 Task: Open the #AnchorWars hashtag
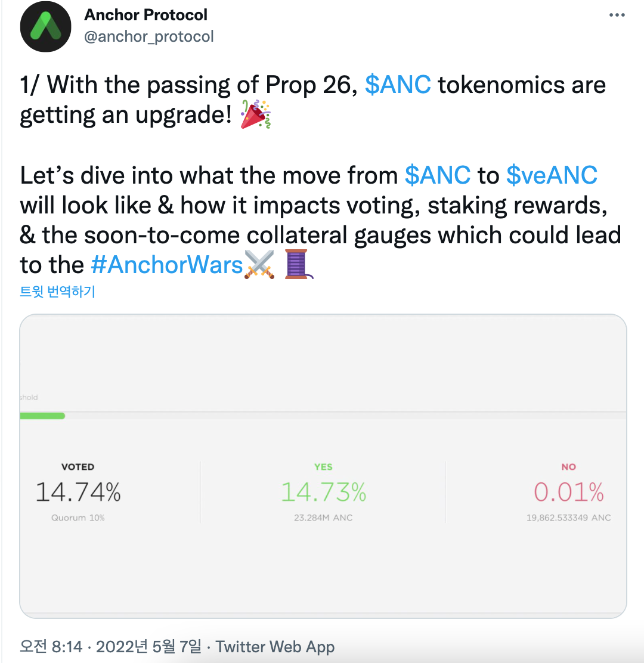167,265
